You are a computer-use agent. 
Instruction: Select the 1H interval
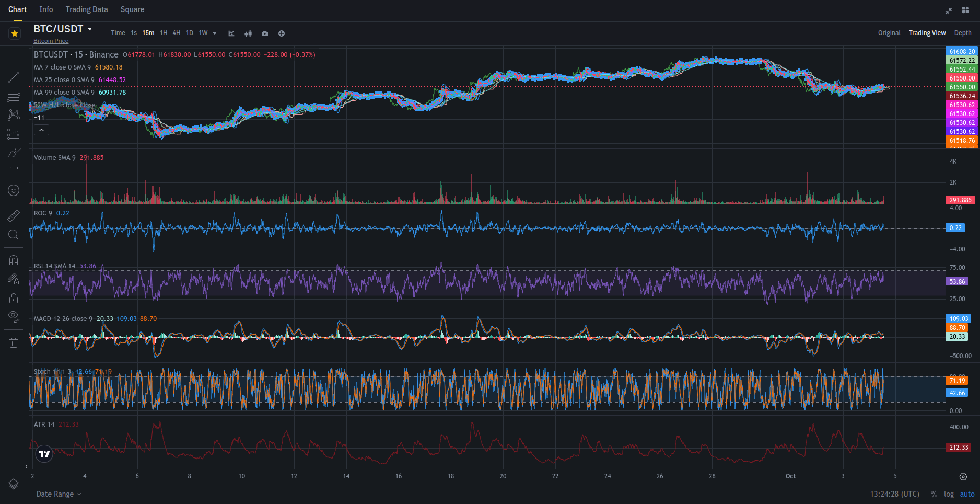[x=164, y=33]
